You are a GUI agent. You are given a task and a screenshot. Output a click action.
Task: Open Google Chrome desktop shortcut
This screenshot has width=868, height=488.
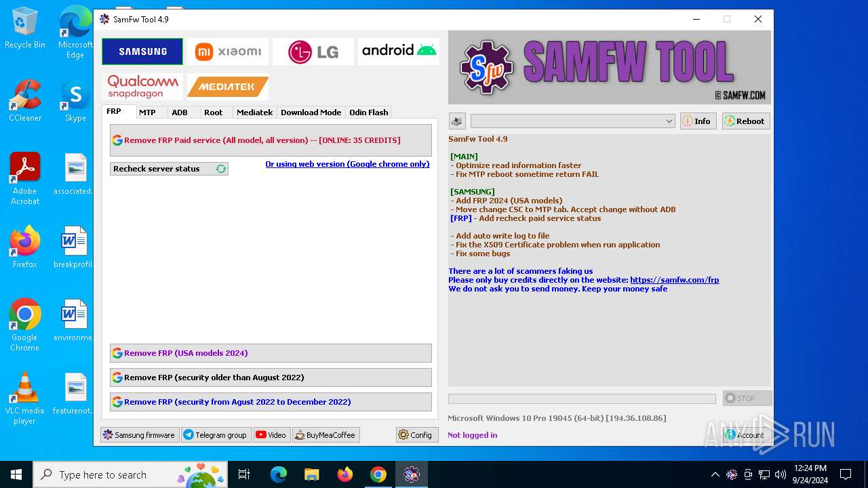pyautogui.click(x=25, y=325)
